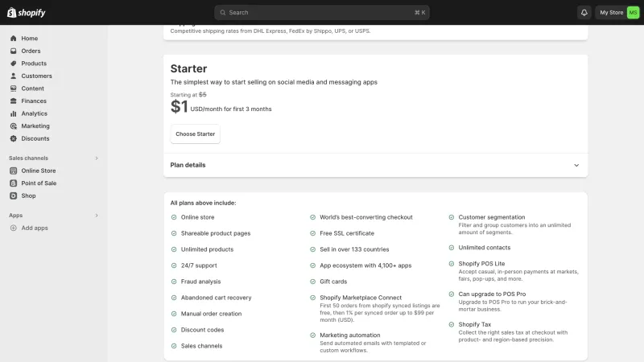Image resolution: width=644 pixels, height=362 pixels.
Task: Click the 'Sales channels' feature text
Action: click(202, 346)
